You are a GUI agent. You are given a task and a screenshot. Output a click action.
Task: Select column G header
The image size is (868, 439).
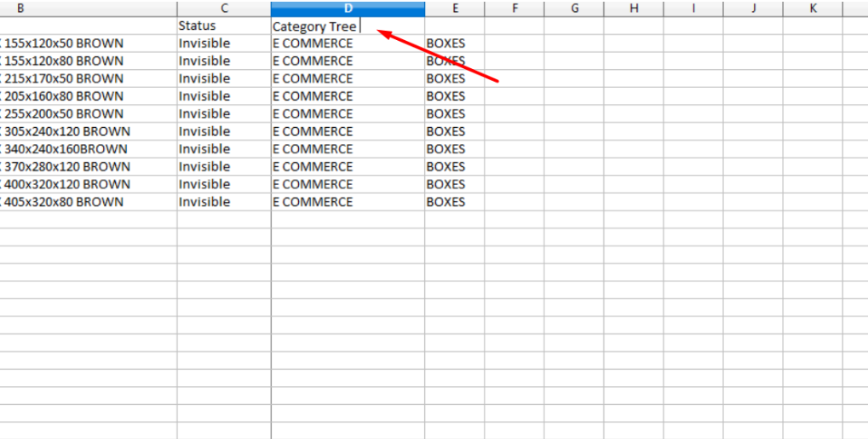(x=574, y=9)
